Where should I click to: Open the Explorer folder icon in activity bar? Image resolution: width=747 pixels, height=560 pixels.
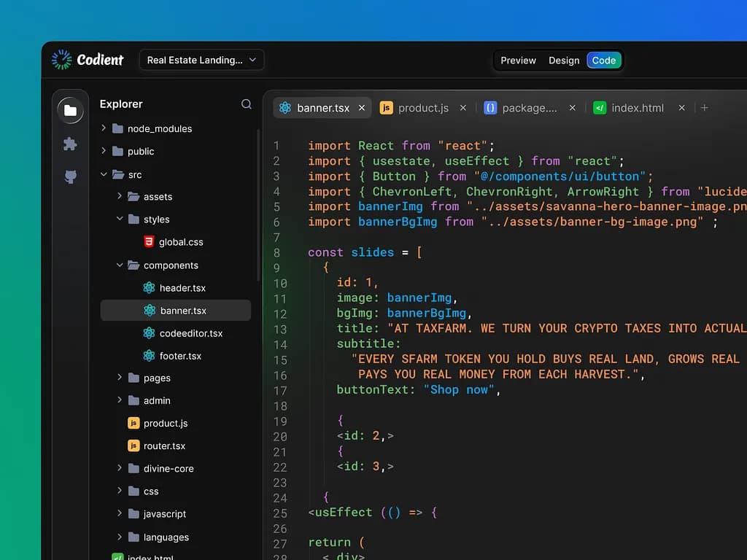coord(70,109)
